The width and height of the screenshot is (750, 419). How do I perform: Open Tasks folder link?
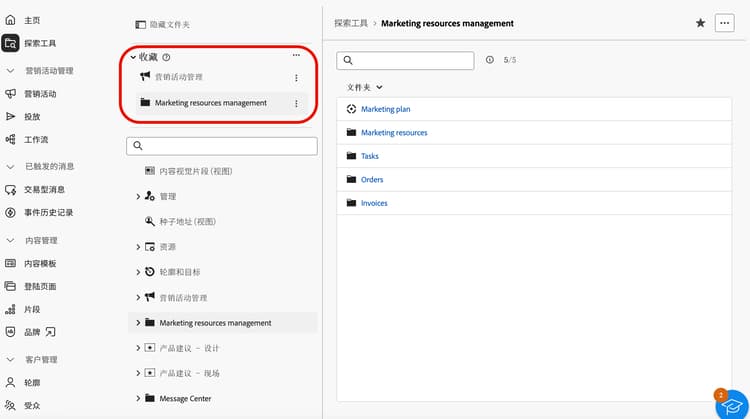point(369,156)
